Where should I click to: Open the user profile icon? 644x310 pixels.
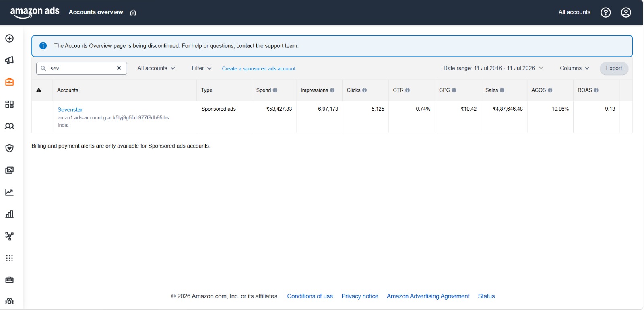(626, 12)
